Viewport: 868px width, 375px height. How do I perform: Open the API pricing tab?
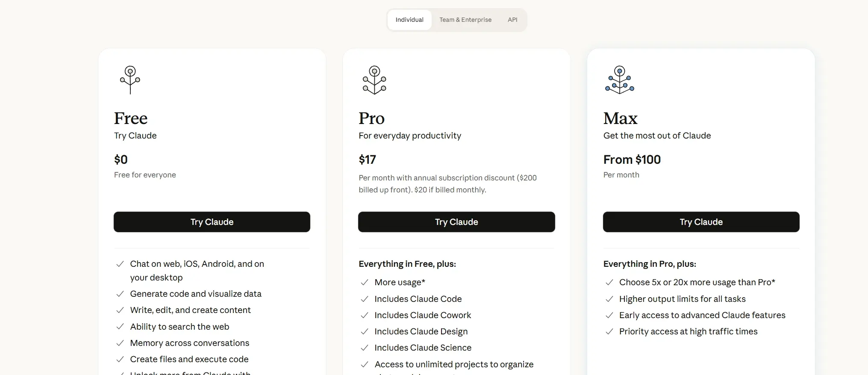click(512, 20)
